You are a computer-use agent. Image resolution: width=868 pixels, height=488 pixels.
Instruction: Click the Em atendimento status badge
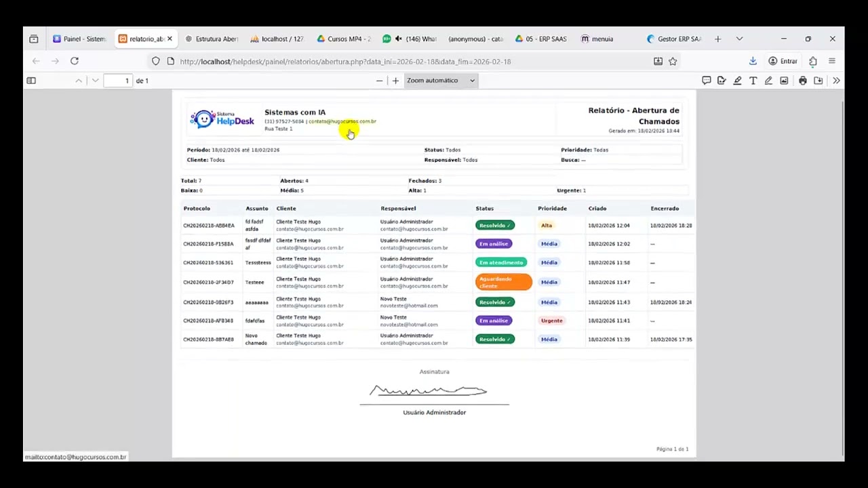coord(501,262)
